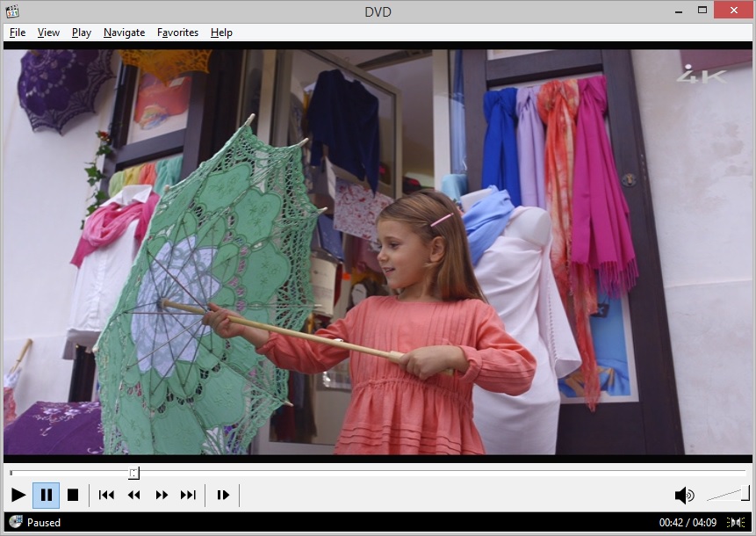Open the Help menu
The height and width of the screenshot is (536, 756).
(x=221, y=33)
